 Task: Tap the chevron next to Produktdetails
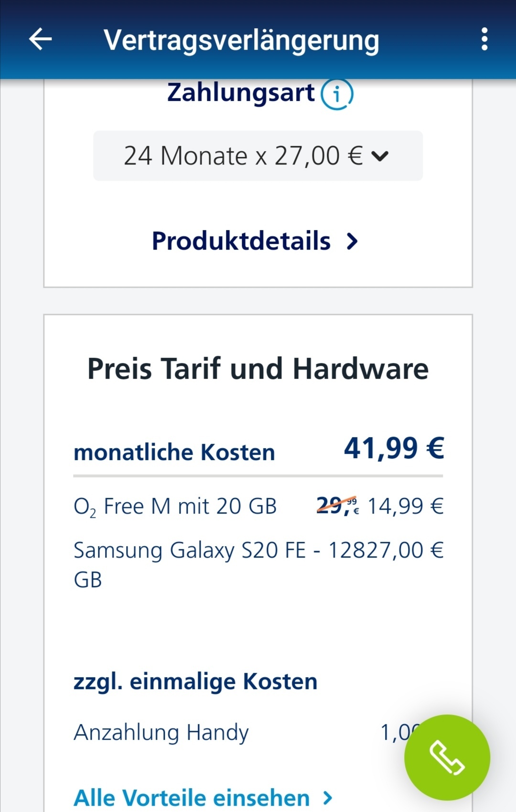point(352,241)
